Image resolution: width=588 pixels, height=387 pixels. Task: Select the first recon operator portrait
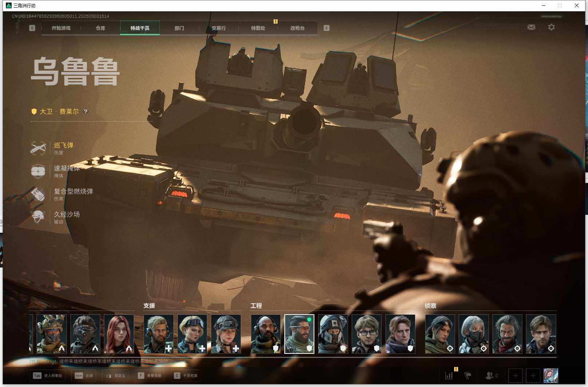coord(440,334)
